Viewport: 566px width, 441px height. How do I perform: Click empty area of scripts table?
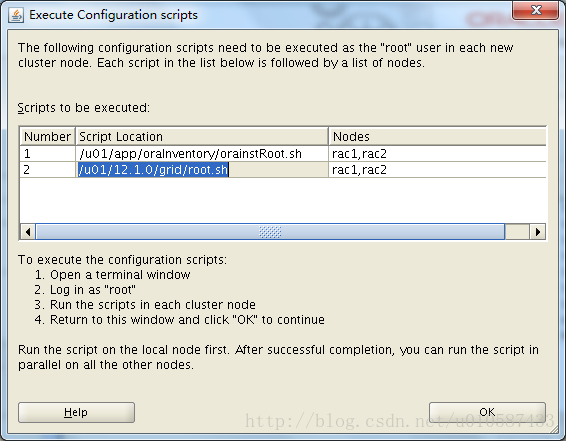coord(283,200)
